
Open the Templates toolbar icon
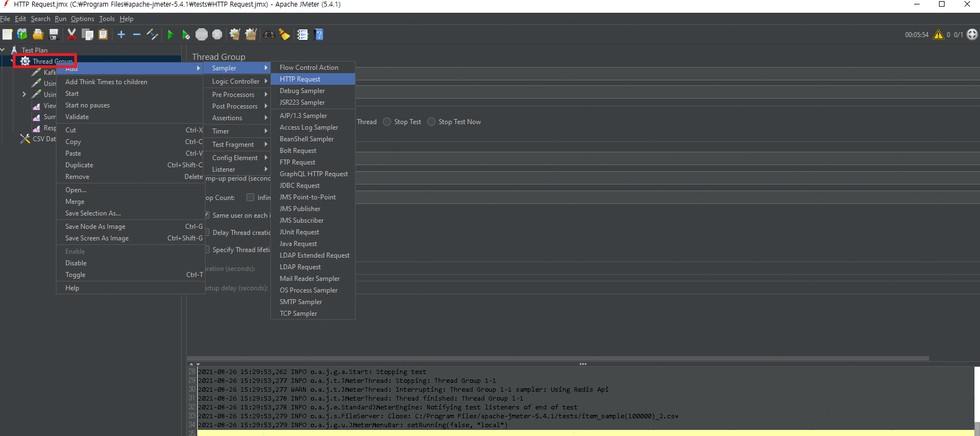coord(22,34)
